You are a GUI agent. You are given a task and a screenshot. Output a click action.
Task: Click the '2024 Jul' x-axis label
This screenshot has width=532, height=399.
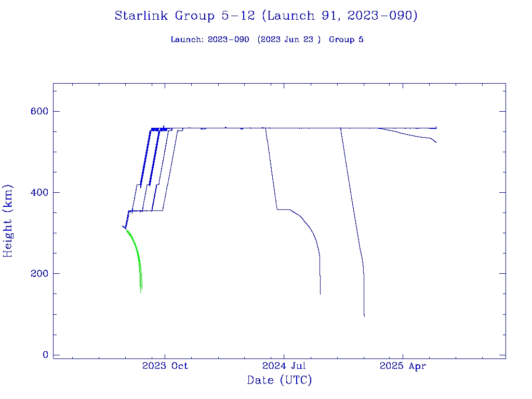coord(284,366)
